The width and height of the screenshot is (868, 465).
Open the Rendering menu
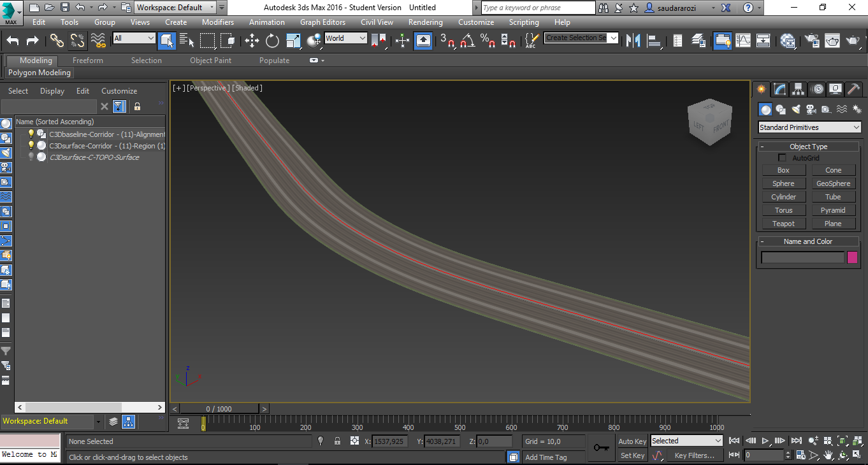pos(425,22)
